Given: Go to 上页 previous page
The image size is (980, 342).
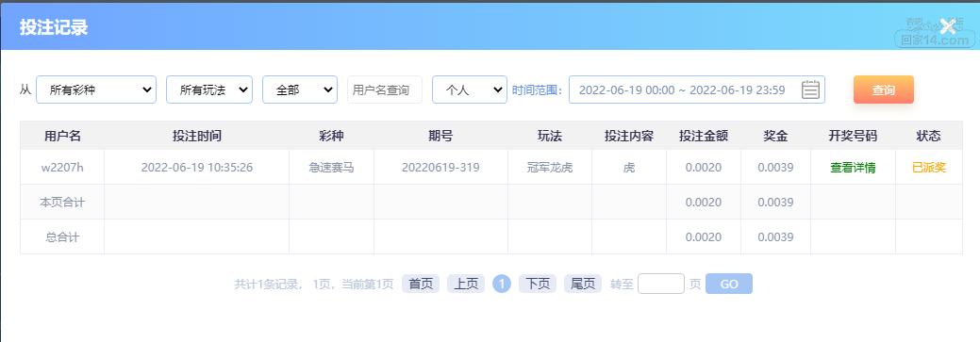Looking at the screenshot, I should 466,284.
